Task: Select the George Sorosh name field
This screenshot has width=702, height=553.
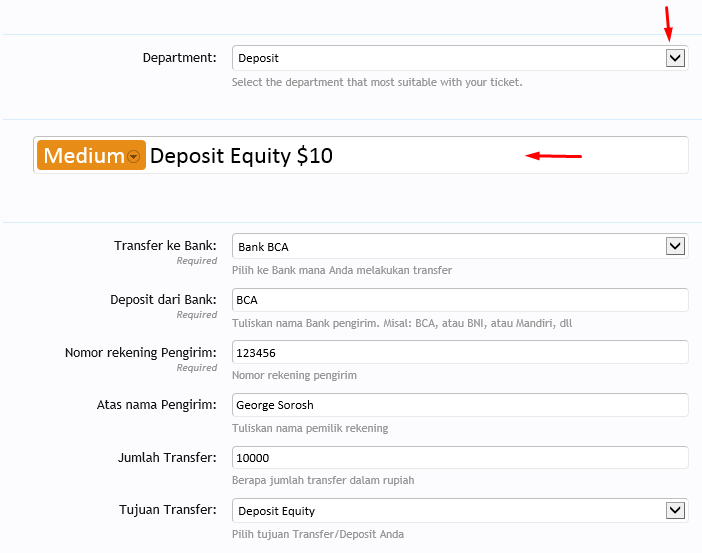Action: (x=460, y=405)
